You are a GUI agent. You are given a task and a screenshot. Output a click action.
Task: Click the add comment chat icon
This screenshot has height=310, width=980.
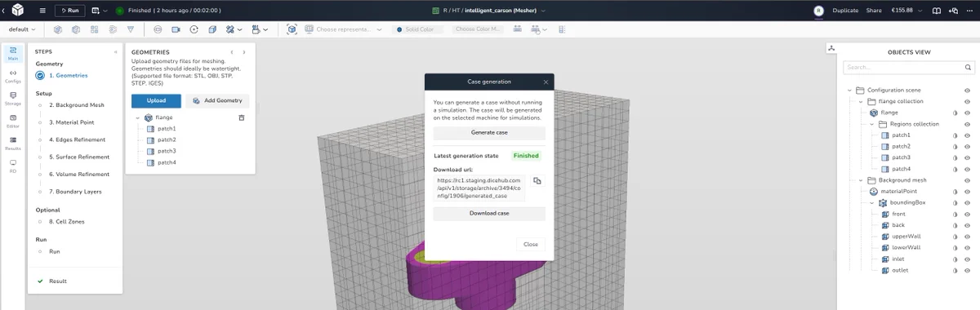(x=954, y=11)
